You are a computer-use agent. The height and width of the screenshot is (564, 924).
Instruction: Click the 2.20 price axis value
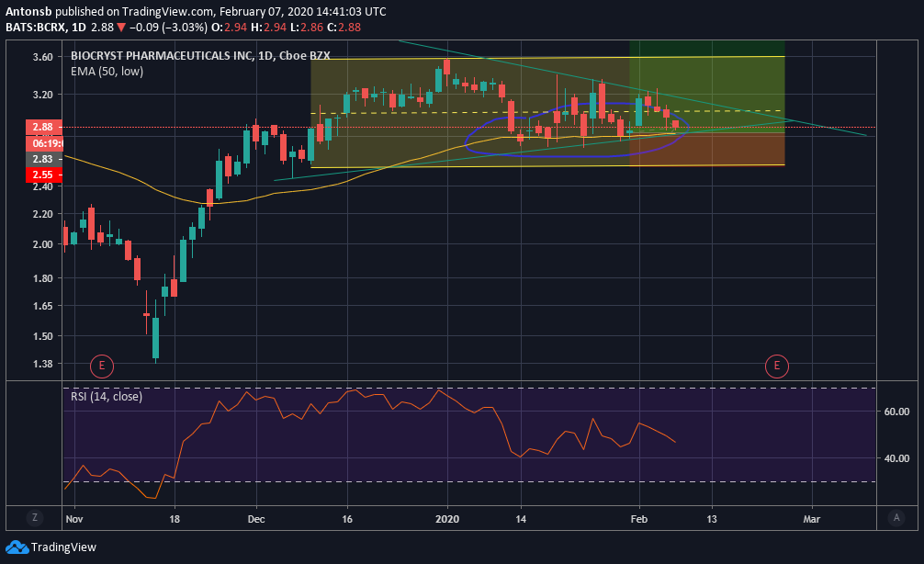pyautogui.click(x=42, y=214)
